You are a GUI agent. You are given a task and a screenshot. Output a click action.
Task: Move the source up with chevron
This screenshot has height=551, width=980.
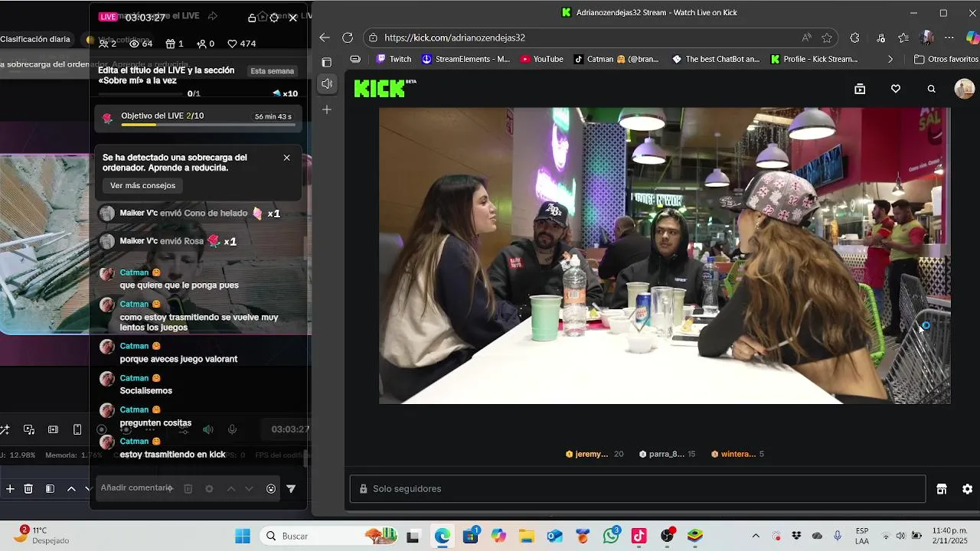click(x=71, y=489)
